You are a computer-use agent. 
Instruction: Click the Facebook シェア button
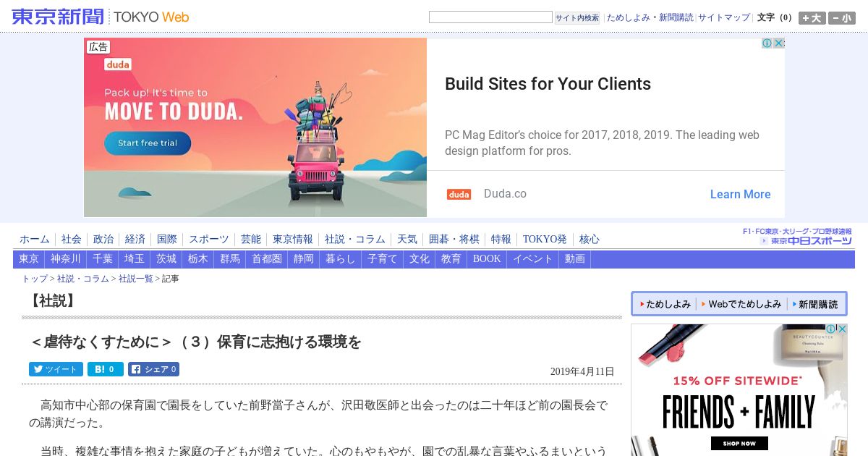tap(153, 369)
